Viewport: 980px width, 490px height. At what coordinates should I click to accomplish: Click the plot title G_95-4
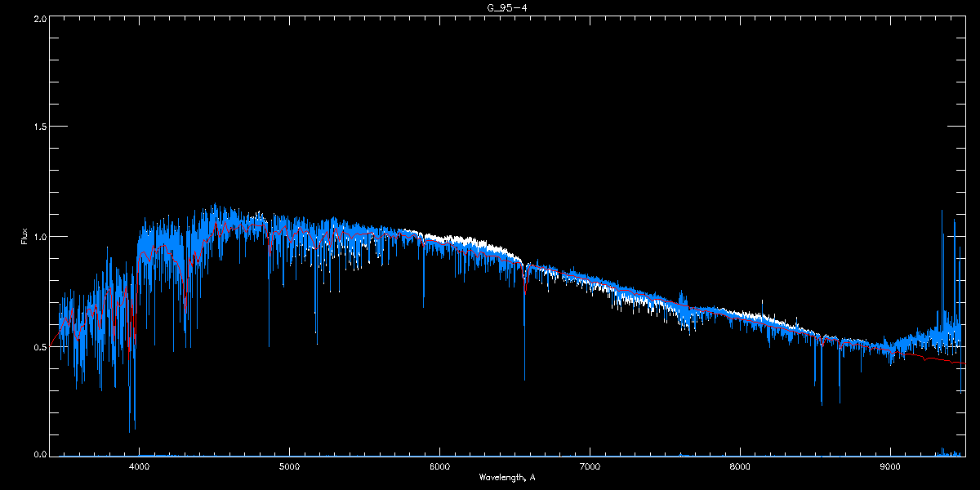point(506,8)
